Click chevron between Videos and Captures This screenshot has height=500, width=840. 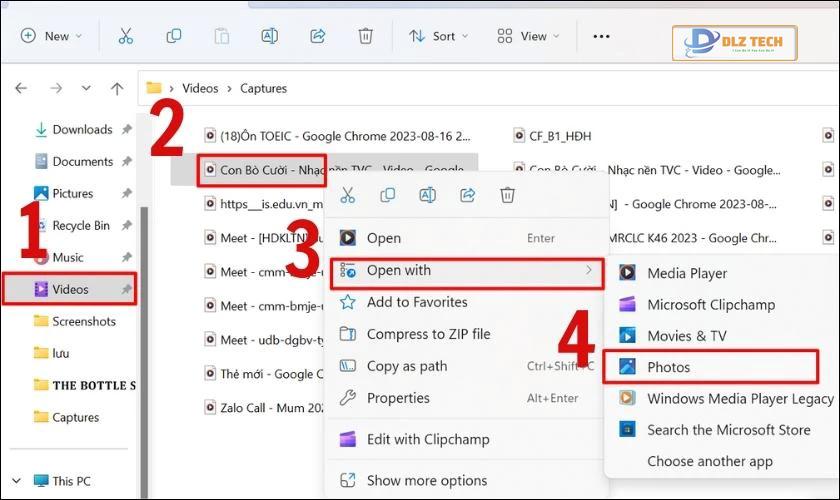click(229, 88)
